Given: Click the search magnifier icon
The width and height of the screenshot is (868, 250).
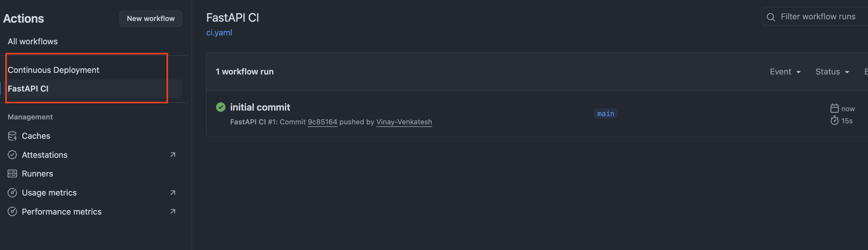Looking at the screenshot, I should coord(770,17).
